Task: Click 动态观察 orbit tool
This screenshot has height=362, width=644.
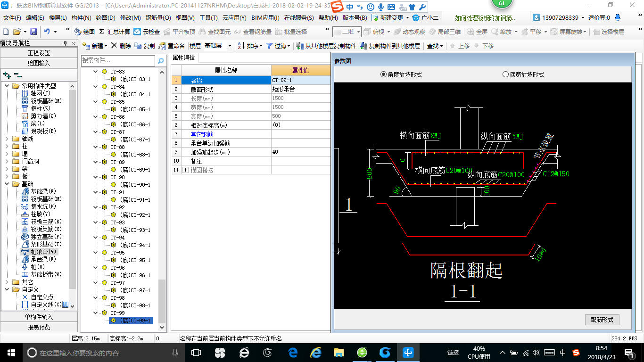Action: click(x=410, y=32)
